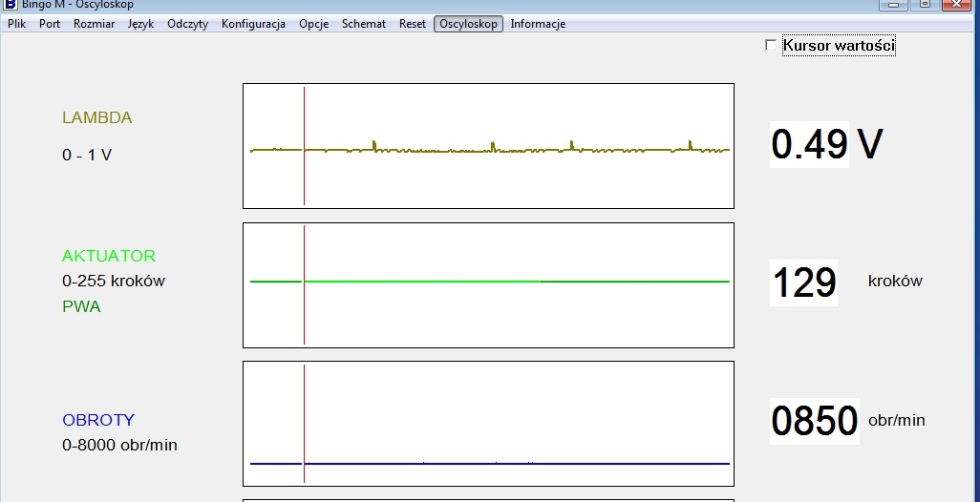Click the OBROTY channel label
Image resolution: width=980 pixels, height=502 pixels.
pos(98,420)
